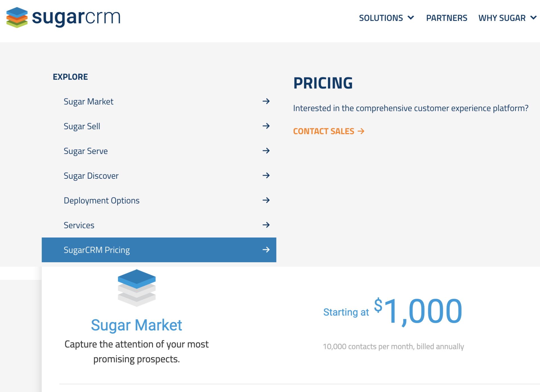Click the arrow icon beside Sugar Discover
Image resolution: width=540 pixels, height=392 pixels.
266,176
